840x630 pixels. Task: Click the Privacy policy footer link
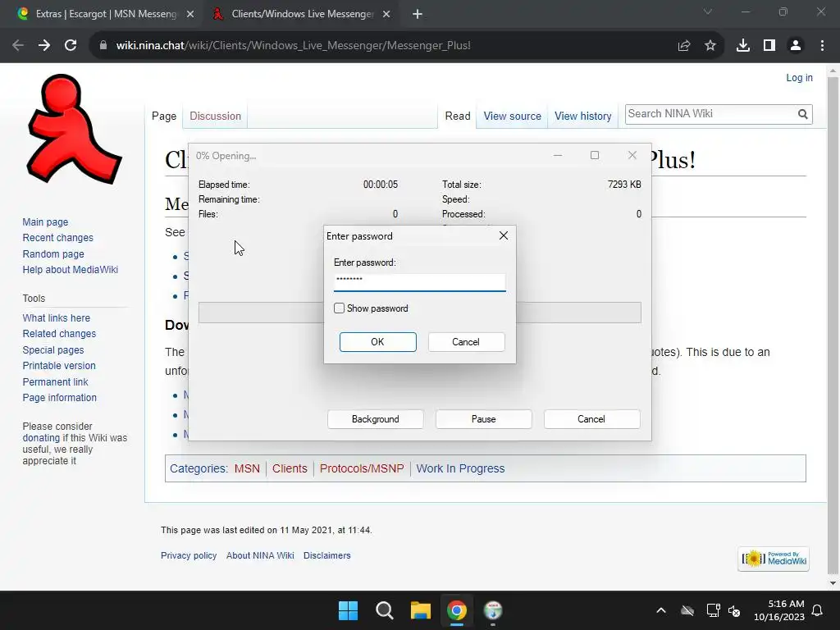[189, 555]
